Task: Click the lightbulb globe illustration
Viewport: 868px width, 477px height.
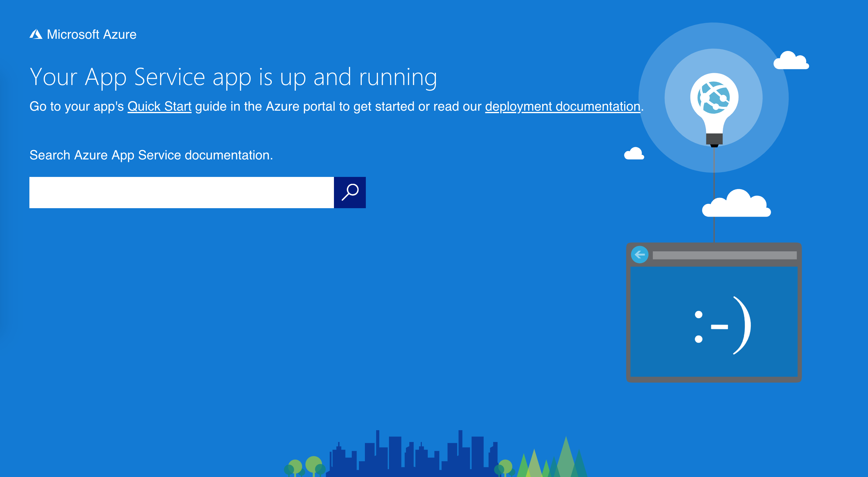Action: click(714, 98)
